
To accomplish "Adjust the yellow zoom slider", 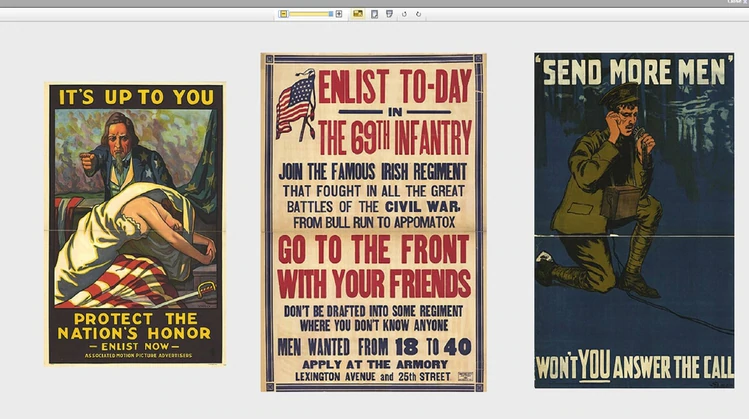I will tap(310, 14).
